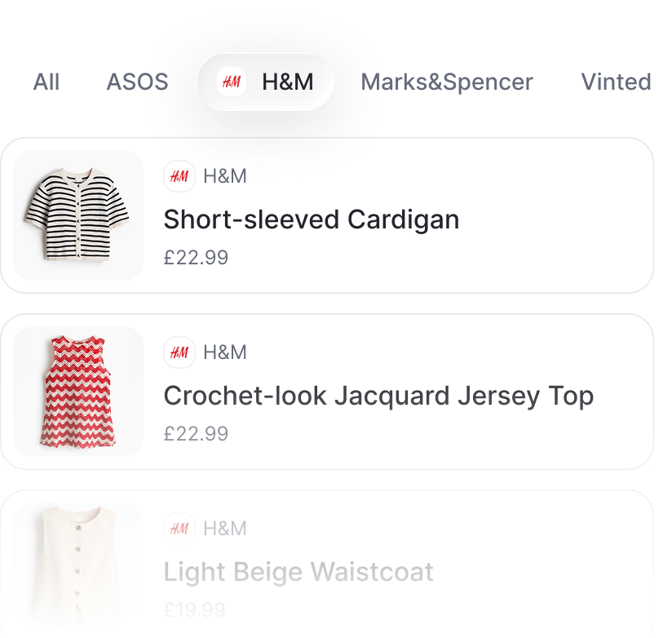
Task: Select the H&M tab label
Action: 288,82
